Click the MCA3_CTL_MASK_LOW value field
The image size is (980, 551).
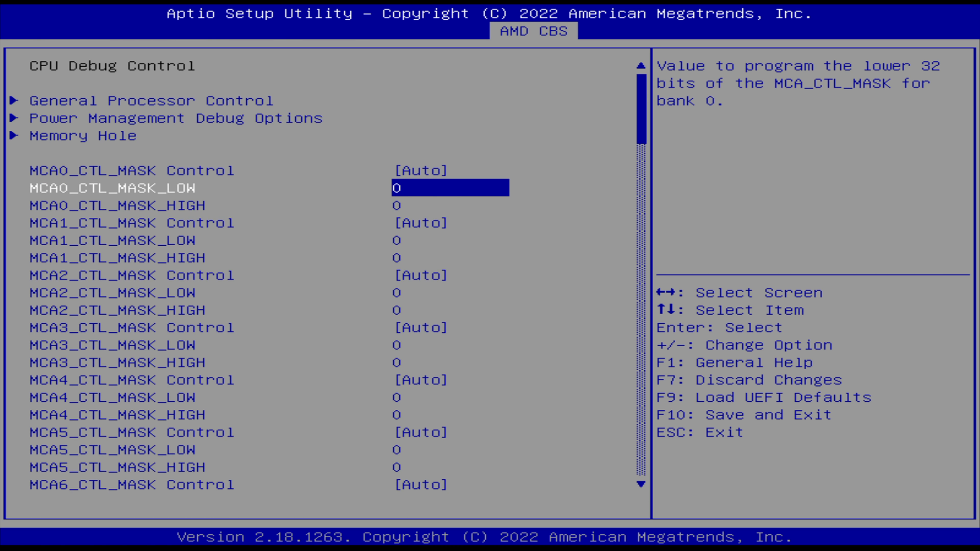pyautogui.click(x=396, y=345)
